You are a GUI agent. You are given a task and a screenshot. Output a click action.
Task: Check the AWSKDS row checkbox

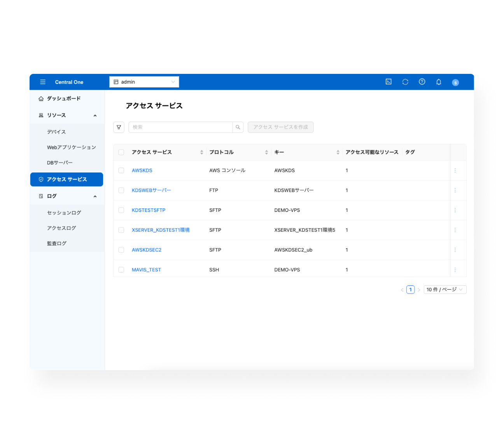(121, 170)
